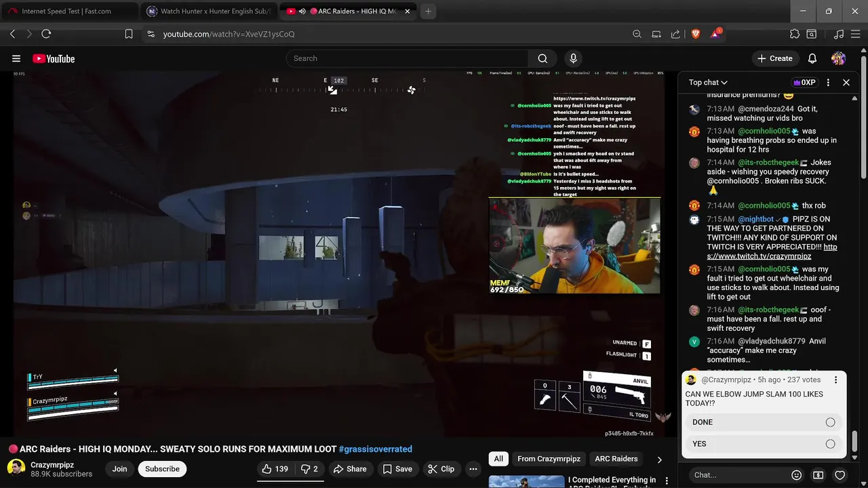
Task: Open the Brave main menu
Action: [x=856, y=34]
